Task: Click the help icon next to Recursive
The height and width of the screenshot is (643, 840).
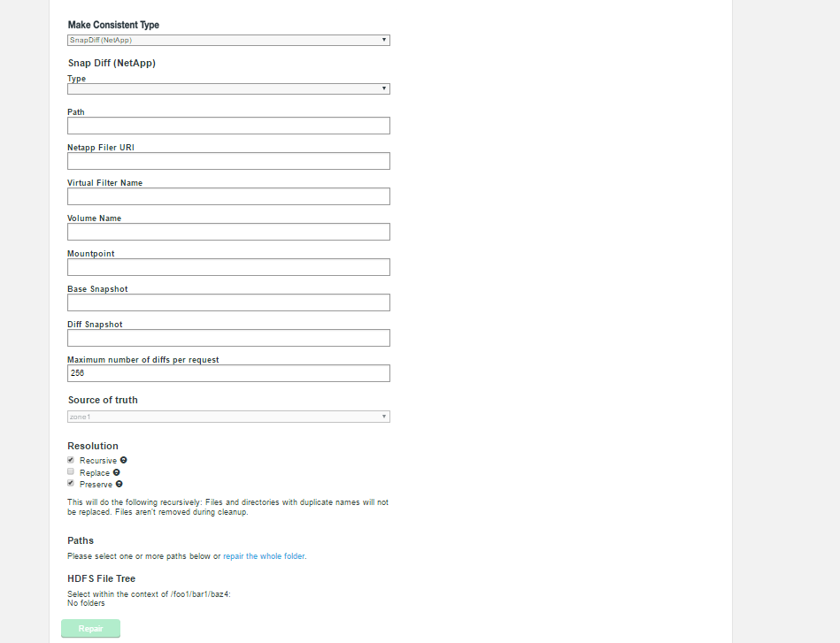Action: tap(123, 460)
